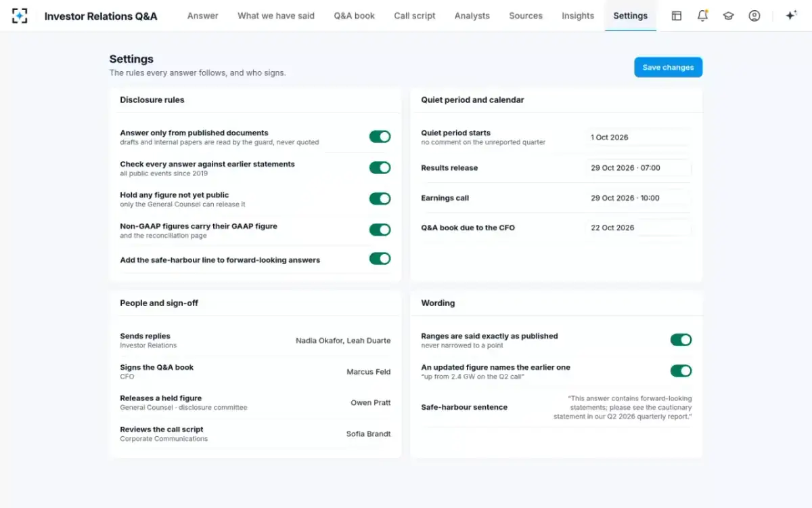Select Nadia Okafor, Leah Duarte senders
The height and width of the screenshot is (508, 812).
tap(343, 341)
